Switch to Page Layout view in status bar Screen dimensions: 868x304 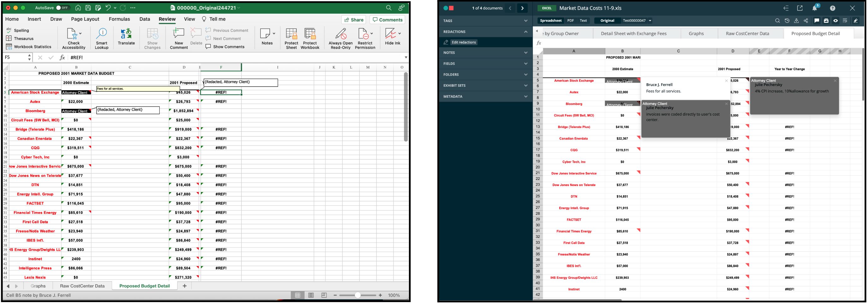pyautogui.click(x=311, y=295)
